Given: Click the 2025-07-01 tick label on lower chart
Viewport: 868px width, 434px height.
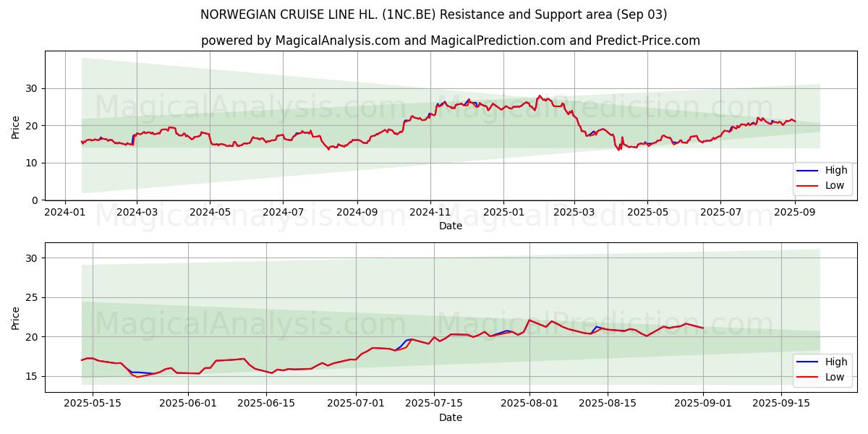Looking at the screenshot, I should 356,404.
